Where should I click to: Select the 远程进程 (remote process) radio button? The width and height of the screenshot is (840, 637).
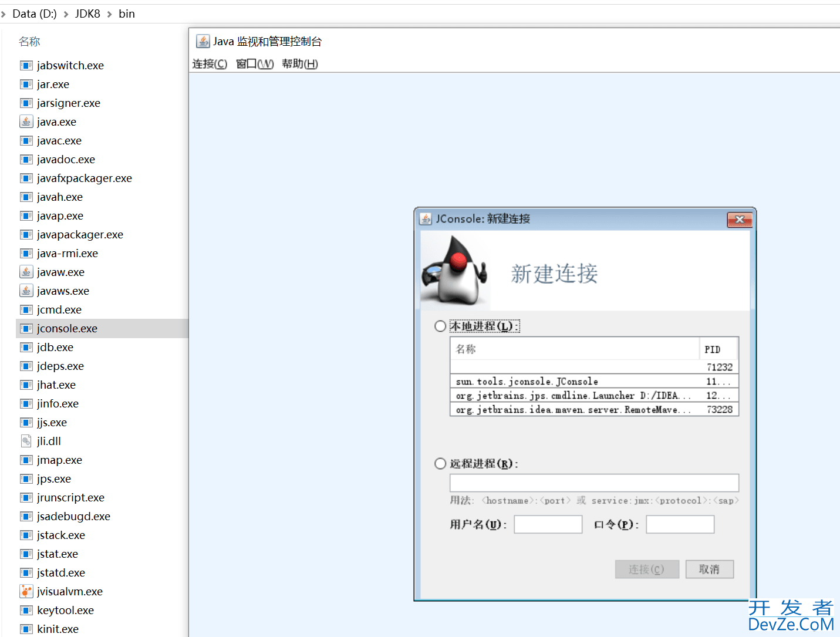tap(440, 464)
